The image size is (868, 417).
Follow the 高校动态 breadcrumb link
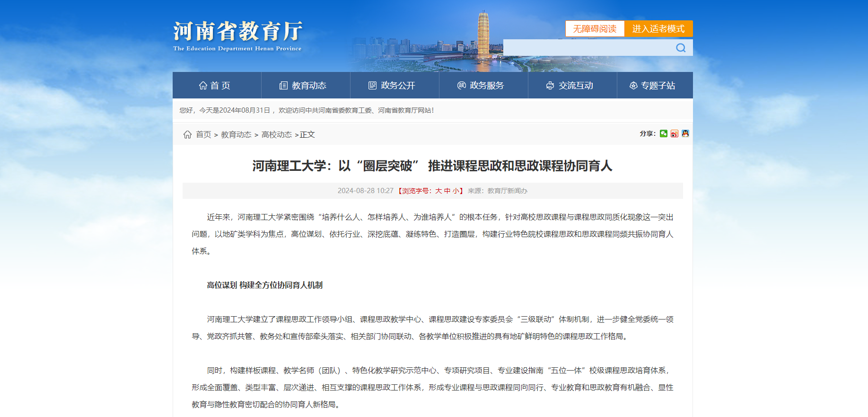(x=277, y=134)
